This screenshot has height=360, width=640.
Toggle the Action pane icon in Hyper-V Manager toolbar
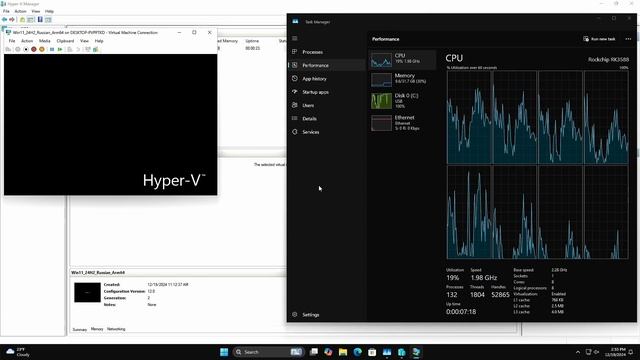click(48, 20)
